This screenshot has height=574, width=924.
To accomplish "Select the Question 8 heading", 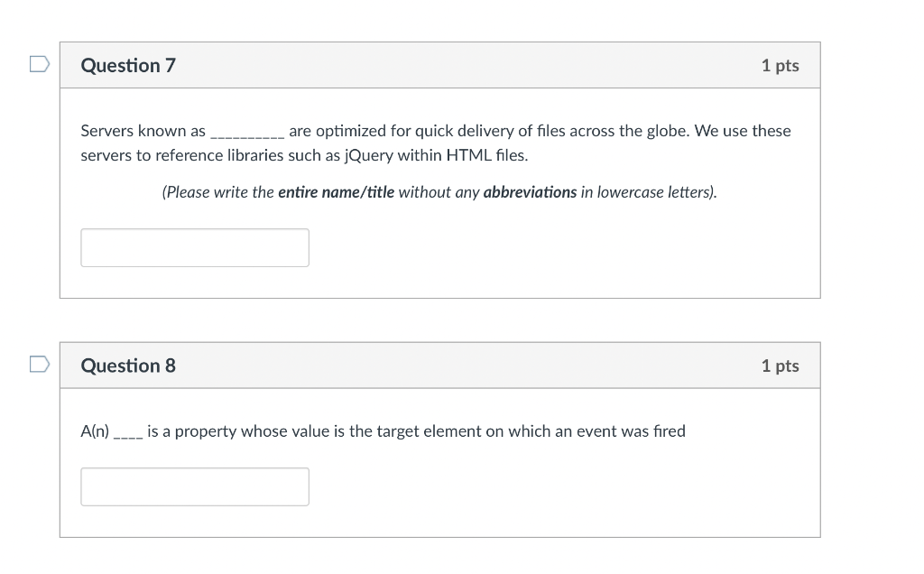I will [x=128, y=366].
